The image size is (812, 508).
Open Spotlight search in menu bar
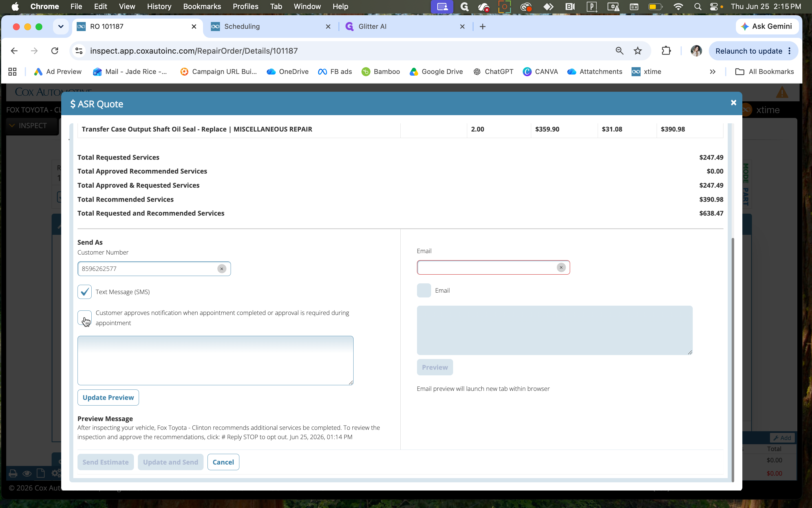(x=698, y=6)
